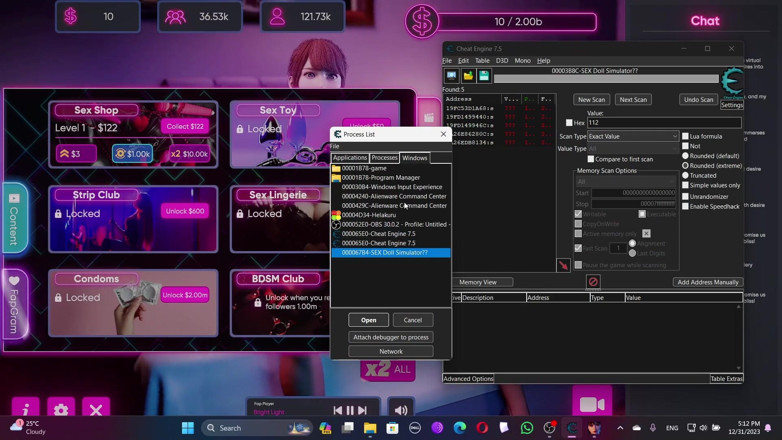Image resolution: width=782 pixels, height=440 pixels.
Task: Select 000067B4-SEX Doll Simulator process row
Action: pos(391,252)
